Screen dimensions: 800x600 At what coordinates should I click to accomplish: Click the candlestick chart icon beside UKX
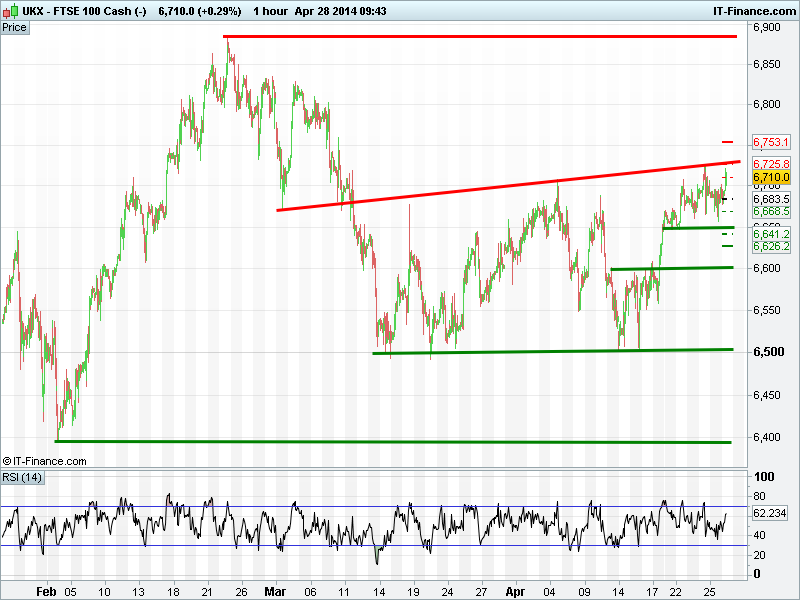click(10, 10)
